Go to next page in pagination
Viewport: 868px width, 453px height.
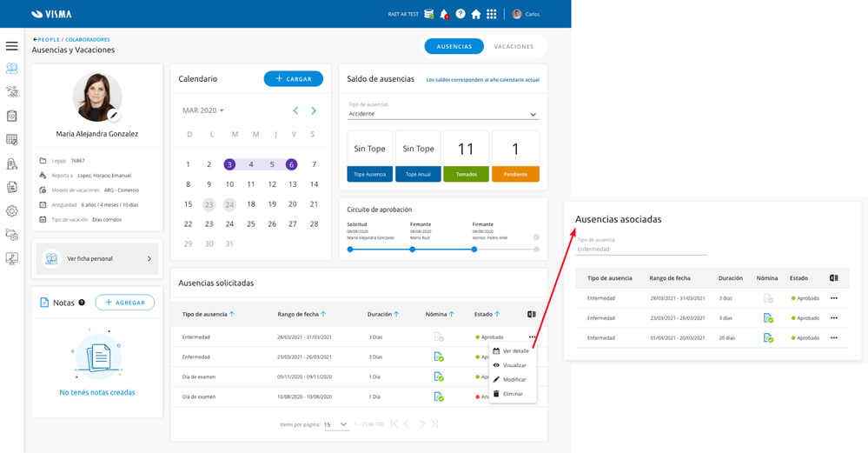(x=422, y=423)
